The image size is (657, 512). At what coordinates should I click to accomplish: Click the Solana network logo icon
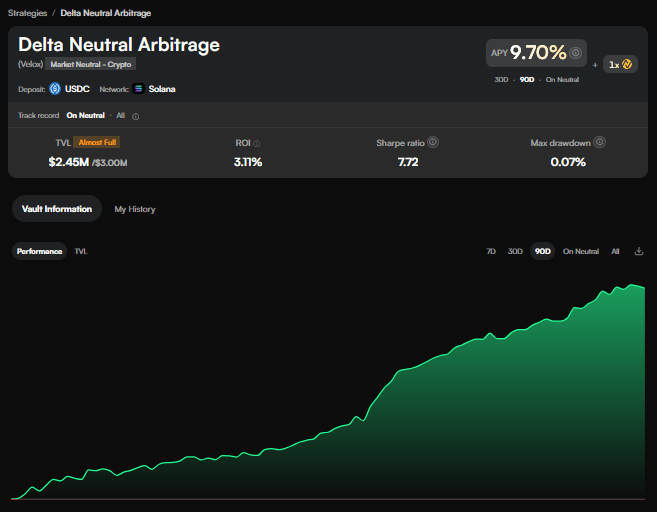point(138,89)
